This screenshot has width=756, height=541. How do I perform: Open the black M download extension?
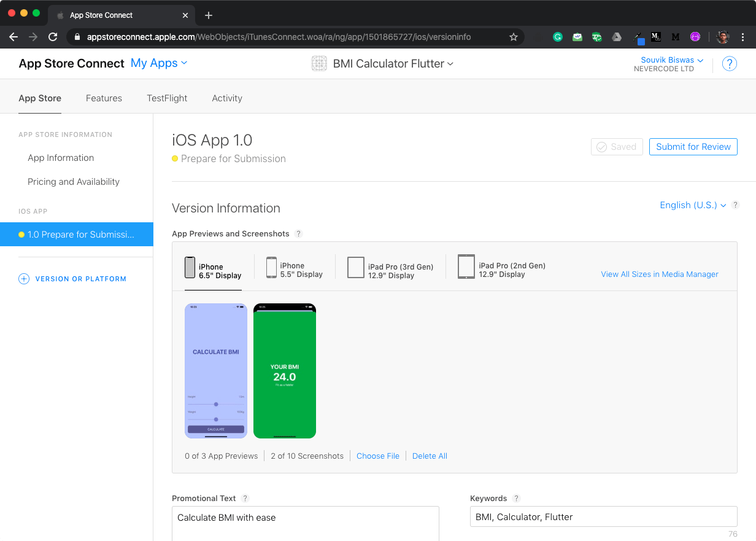point(655,37)
